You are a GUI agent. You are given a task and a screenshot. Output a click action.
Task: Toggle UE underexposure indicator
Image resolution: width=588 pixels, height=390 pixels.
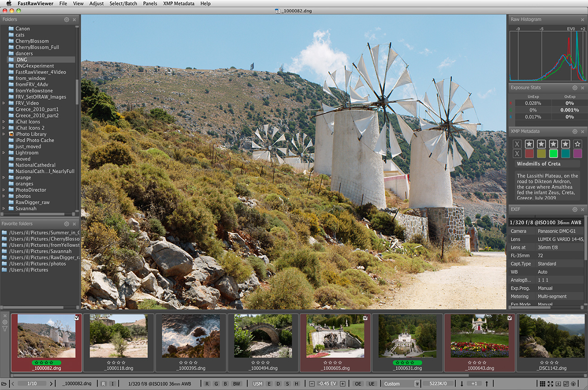pyautogui.click(x=371, y=384)
